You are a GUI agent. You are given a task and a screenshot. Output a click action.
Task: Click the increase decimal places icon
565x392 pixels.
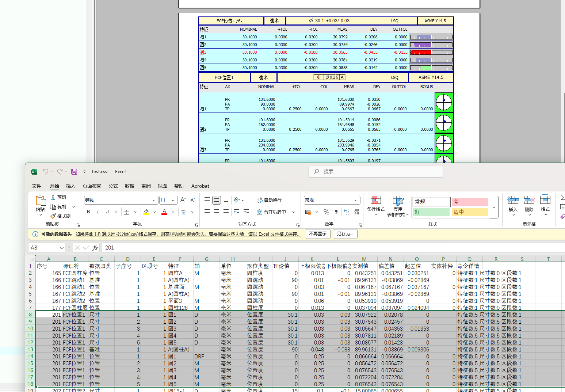point(347,212)
